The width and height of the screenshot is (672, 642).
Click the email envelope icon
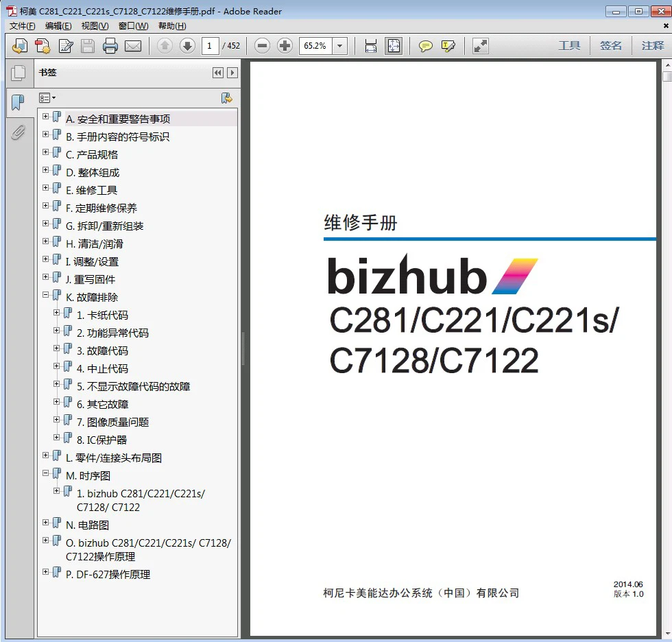tap(133, 45)
